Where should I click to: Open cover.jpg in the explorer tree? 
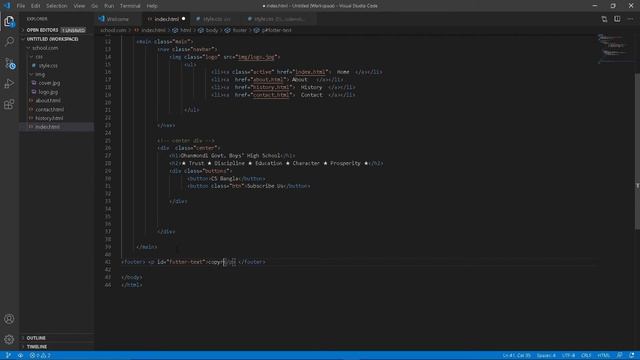49,83
